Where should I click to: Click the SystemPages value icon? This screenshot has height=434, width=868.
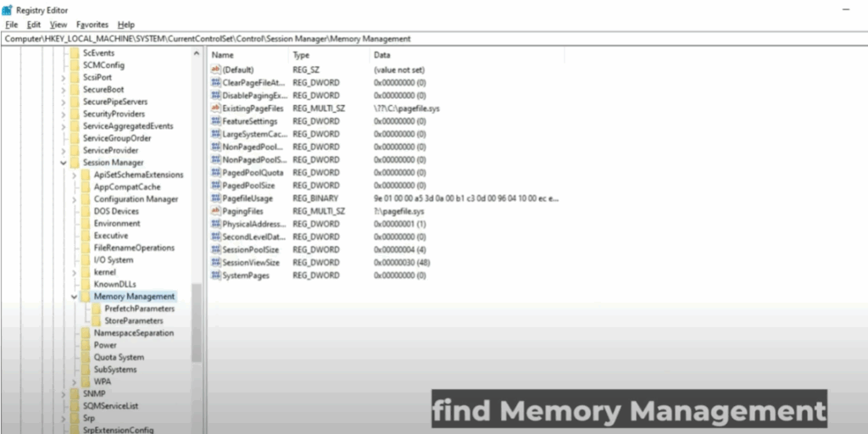(216, 275)
